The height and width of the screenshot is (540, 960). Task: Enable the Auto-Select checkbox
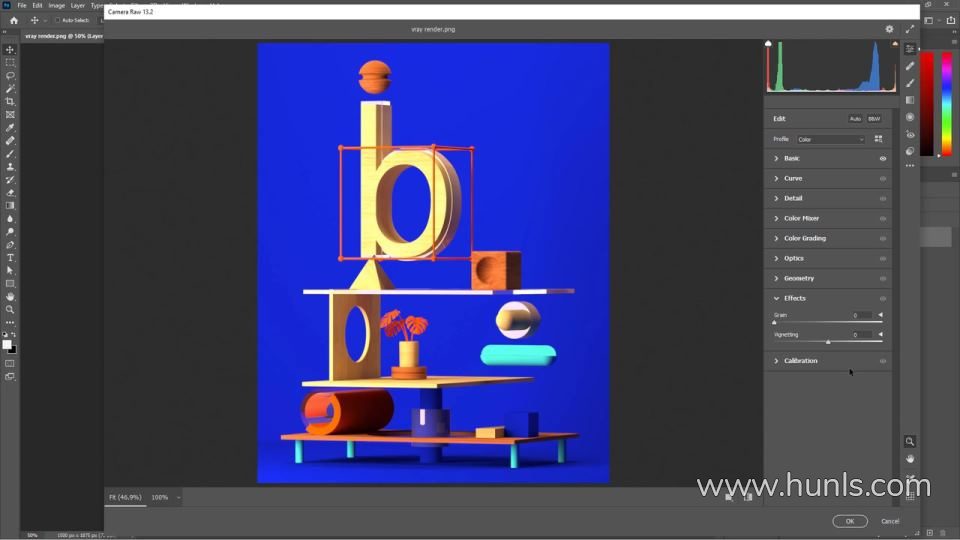click(58, 20)
